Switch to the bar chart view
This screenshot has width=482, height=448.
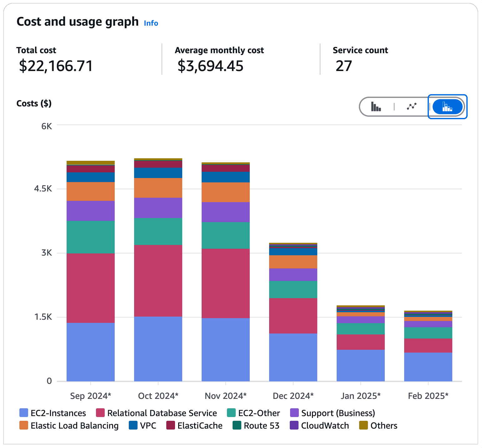point(376,107)
